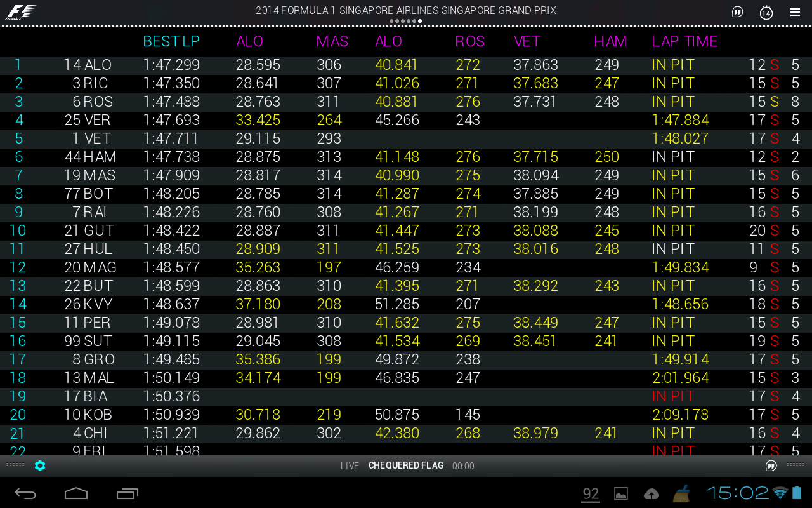Screen dimensions: 812x508
Task: Tap the Wi-Fi status icon
Action: point(781,493)
